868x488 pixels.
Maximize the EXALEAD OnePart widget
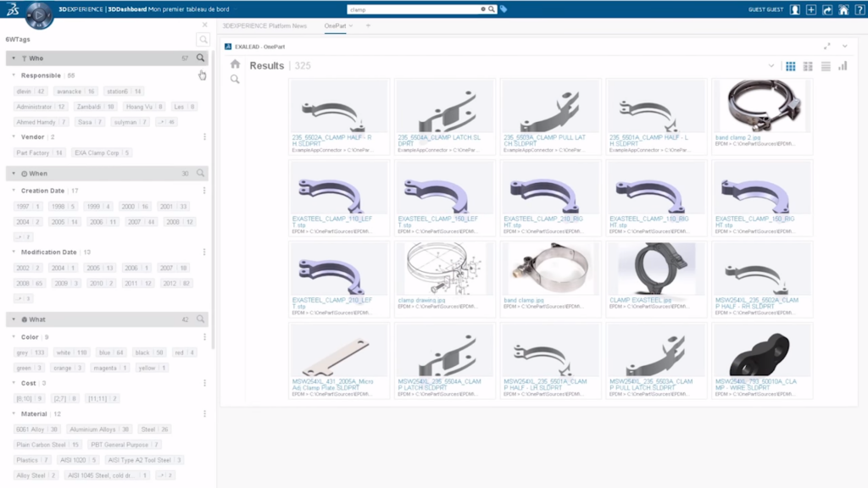(827, 47)
